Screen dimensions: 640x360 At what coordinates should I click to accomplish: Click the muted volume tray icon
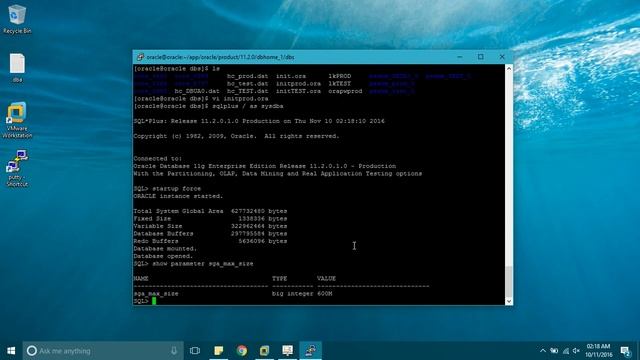576,351
